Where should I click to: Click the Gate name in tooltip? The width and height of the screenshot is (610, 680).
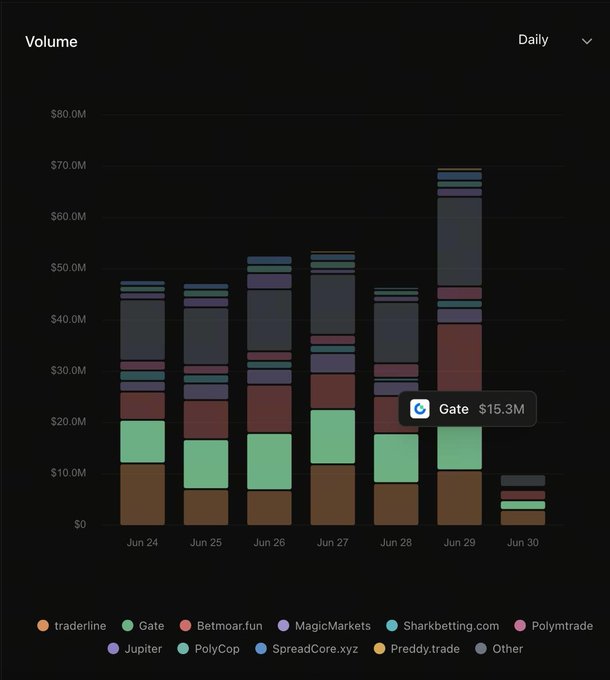tap(453, 409)
